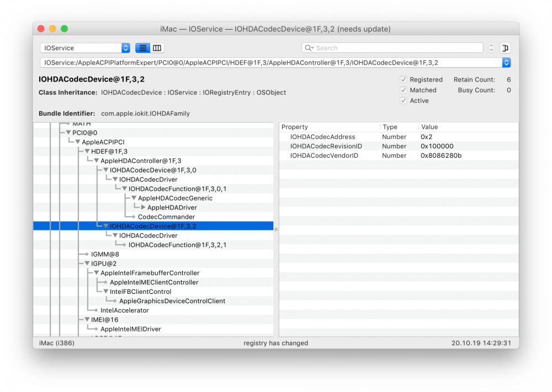This screenshot has width=552, height=392.
Task: Sort by the Type column header
Action: 399,127
